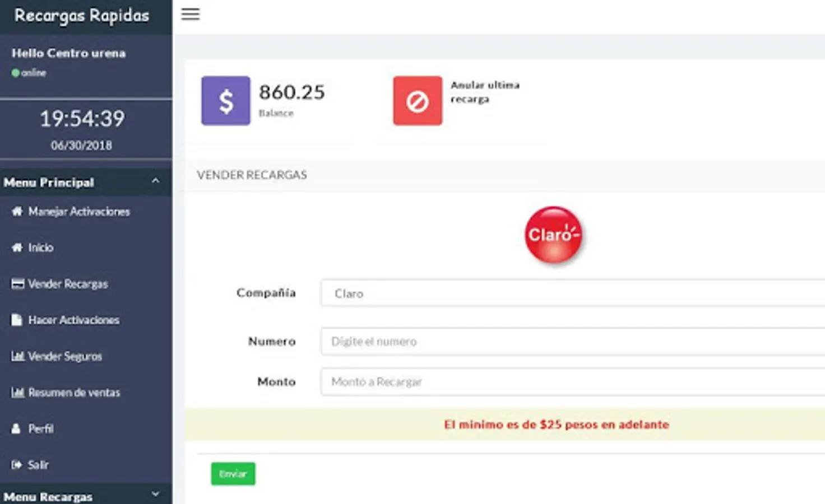Screen dimensions: 825x504
Task: Click the Menu Recargas header label
Action: coord(48,497)
